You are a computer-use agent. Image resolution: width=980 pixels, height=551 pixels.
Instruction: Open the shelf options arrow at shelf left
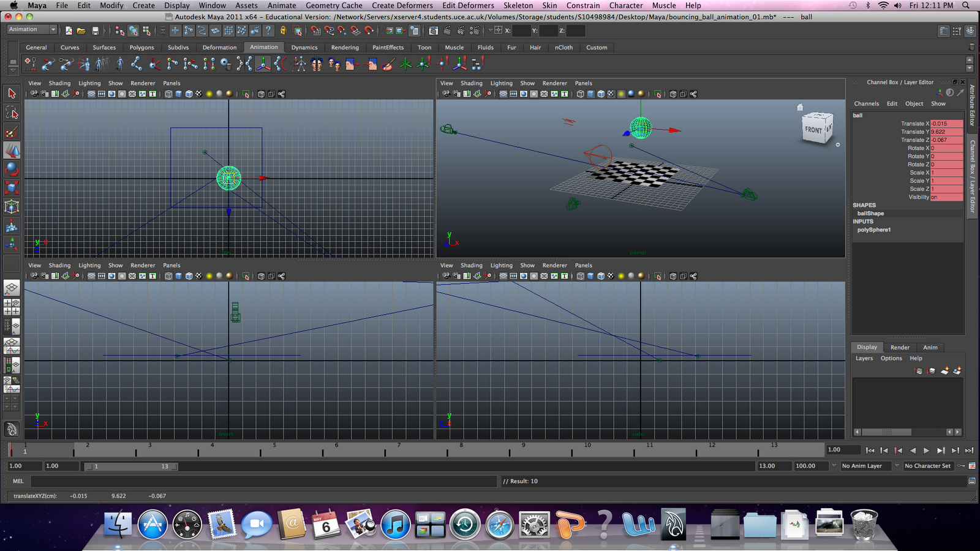click(13, 69)
